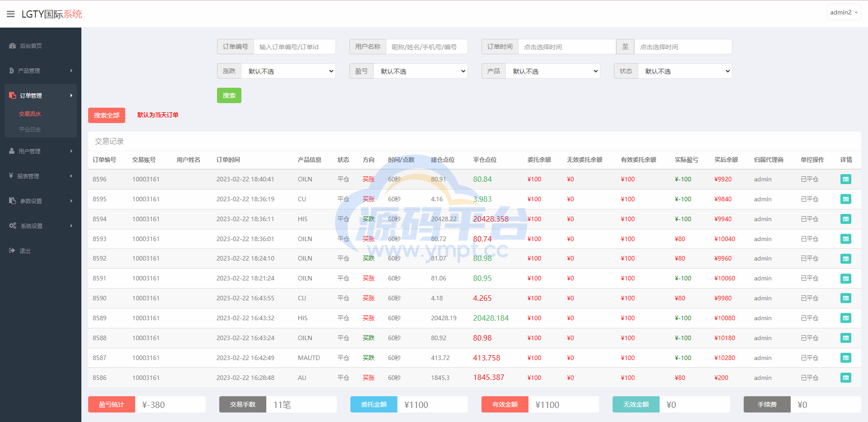The image size is (868, 422).
Task: Click the 交易手数 summary label
Action: click(x=243, y=404)
